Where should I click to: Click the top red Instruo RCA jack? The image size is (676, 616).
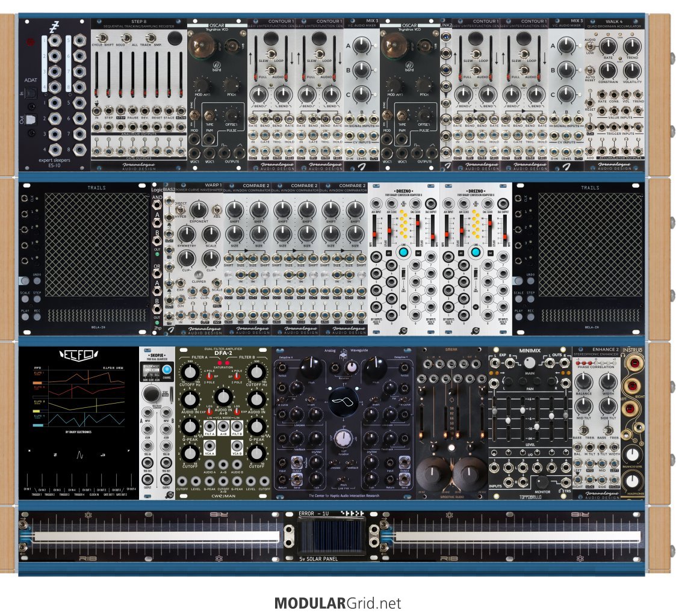pos(634,364)
